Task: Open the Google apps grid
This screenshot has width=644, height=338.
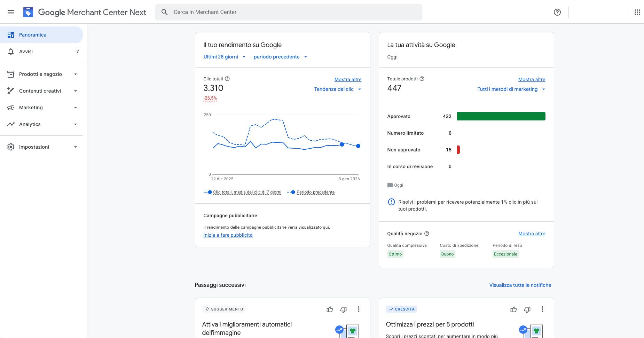Action: (637, 12)
